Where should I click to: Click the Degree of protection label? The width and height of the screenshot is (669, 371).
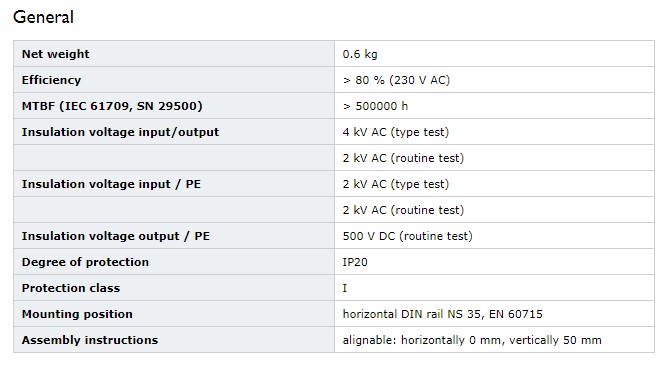click(x=85, y=262)
